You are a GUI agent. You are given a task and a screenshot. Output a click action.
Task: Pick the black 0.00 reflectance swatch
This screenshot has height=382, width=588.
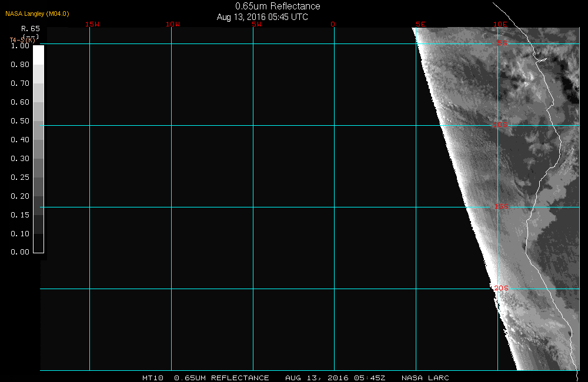click(38, 243)
